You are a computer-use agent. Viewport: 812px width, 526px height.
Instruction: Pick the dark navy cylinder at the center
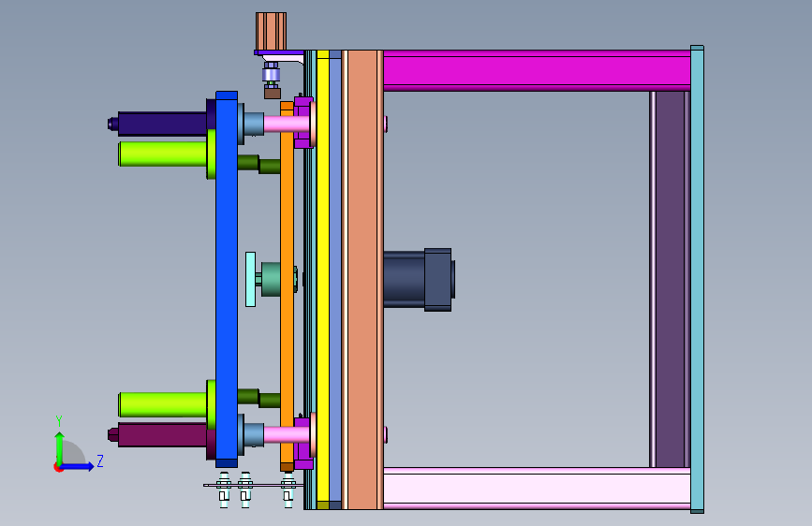(x=419, y=280)
